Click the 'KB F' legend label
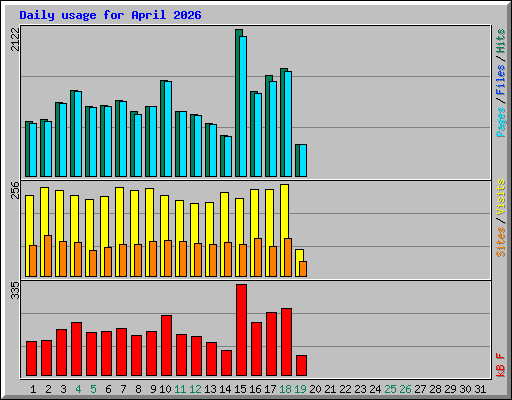 click(x=500, y=365)
